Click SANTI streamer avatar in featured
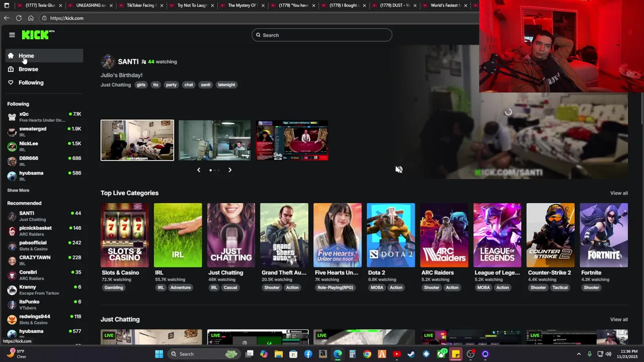Screen dimensions: 644x362 click(108, 62)
